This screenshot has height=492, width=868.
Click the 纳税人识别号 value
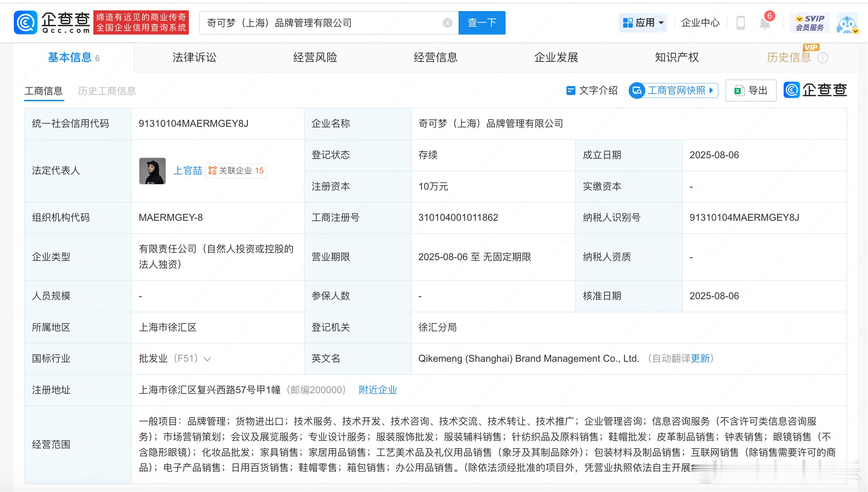tap(744, 218)
